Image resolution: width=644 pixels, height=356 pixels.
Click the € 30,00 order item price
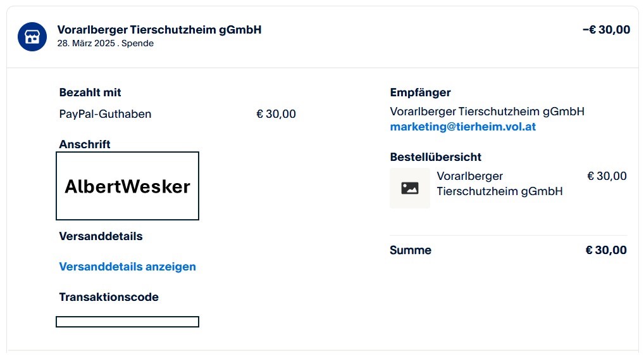[606, 176]
